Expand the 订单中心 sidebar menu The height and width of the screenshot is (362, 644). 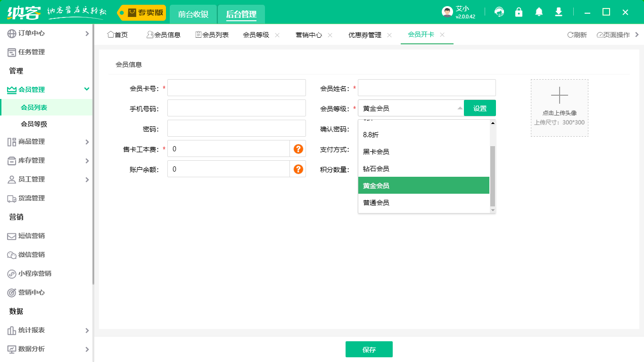[87, 33]
